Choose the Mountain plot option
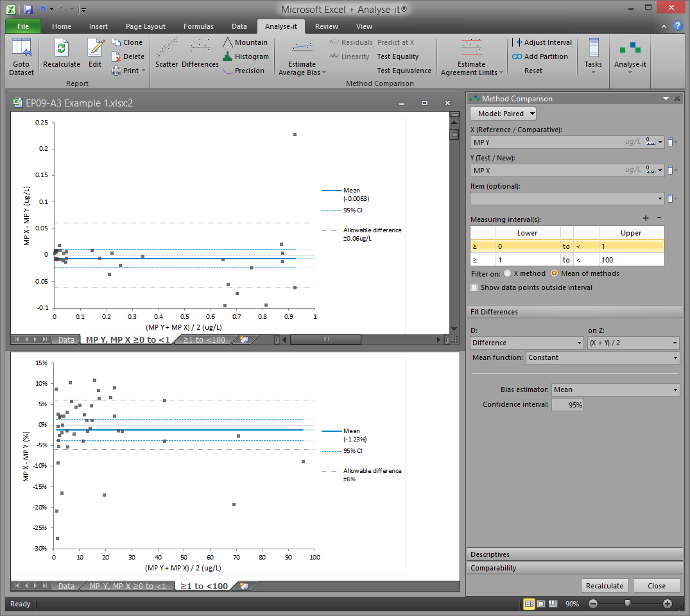The height and width of the screenshot is (616, 690). [x=245, y=42]
